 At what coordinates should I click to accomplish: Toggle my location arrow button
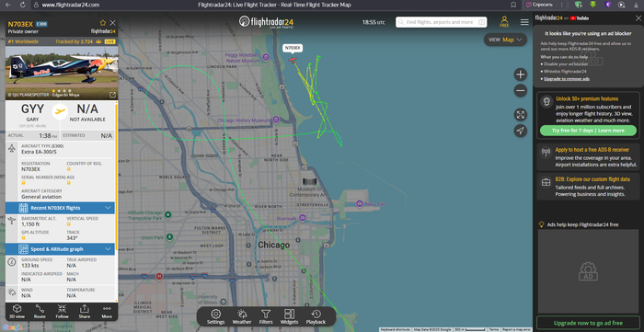[521, 131]
